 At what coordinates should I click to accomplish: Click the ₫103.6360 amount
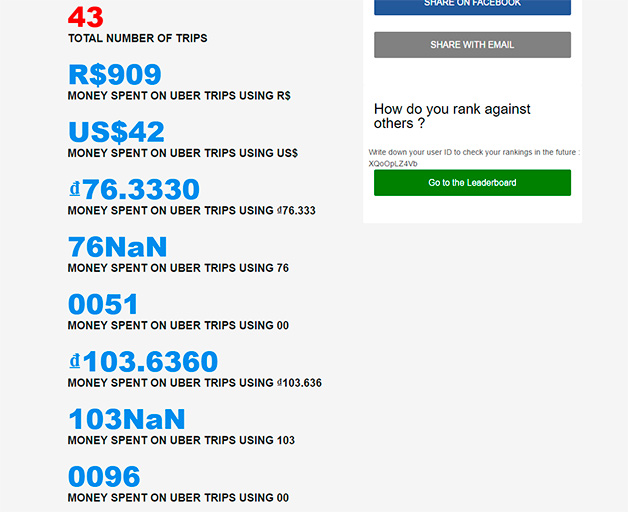point(143,361)
